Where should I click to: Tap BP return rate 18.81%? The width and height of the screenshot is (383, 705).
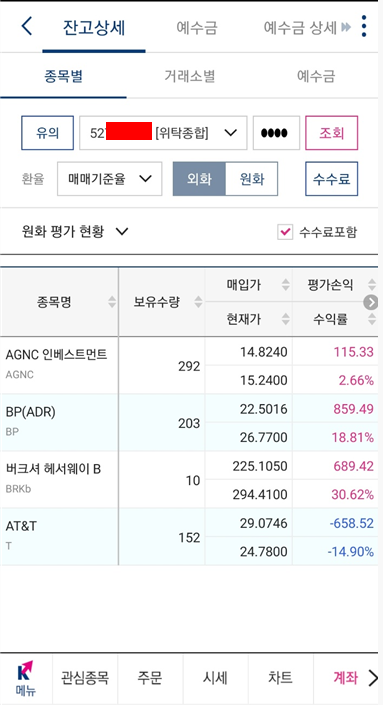click(x=352, y=437)
